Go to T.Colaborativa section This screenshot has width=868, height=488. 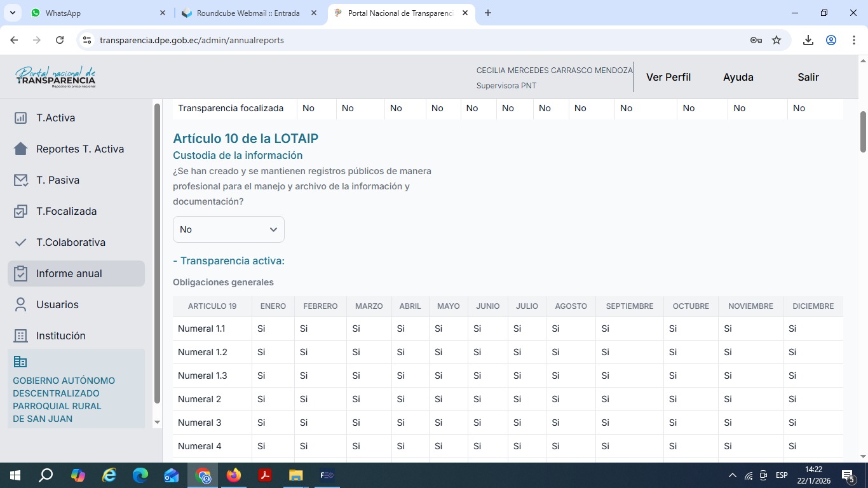[x=71, y=242]
